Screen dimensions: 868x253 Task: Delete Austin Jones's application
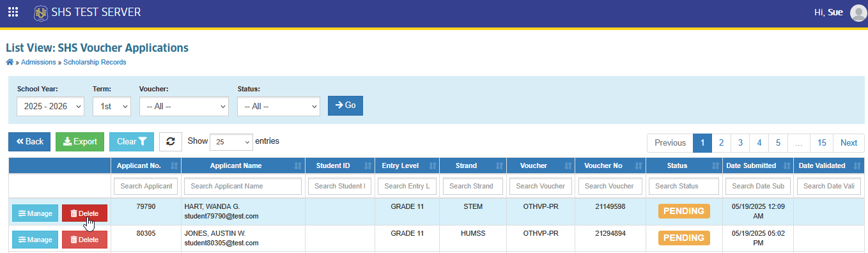point(84,240)
